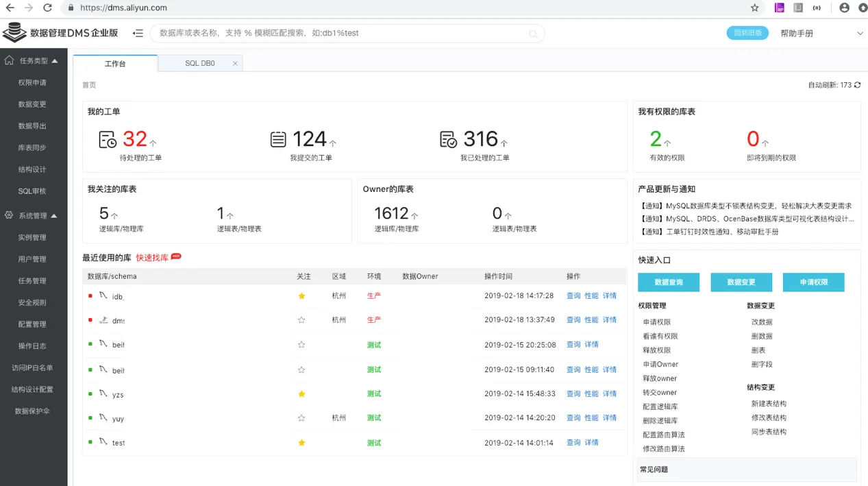
Task: Open 安全规则 in the sidebar
Action: pos(32,302)
